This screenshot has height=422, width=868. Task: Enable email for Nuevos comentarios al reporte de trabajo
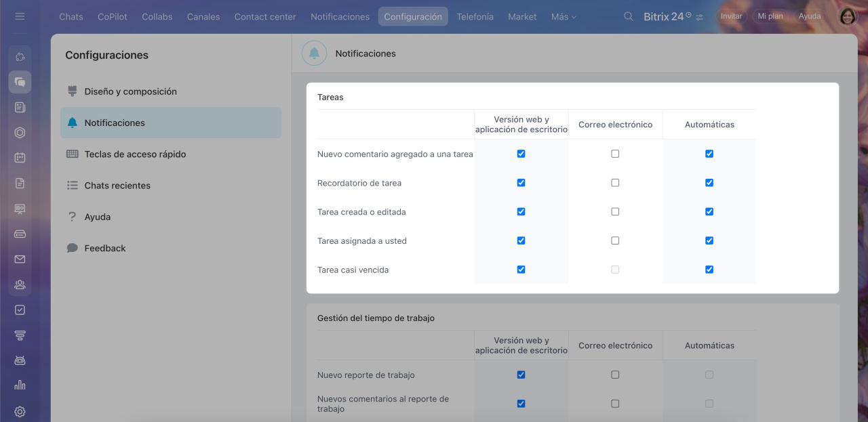pyautogui.click(x=615, y=404)
